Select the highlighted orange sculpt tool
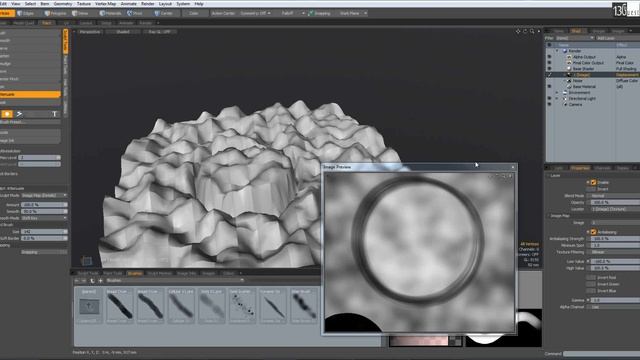 pyautogui.click(x=30, y=94)
